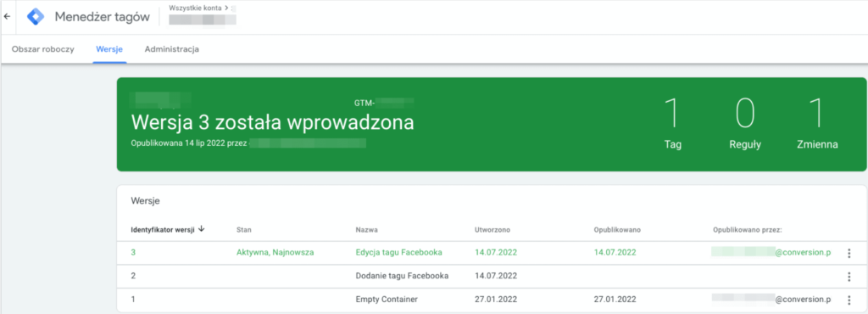This screenshot has height=314, width=868.
Task: Click Menedżer tagów title
Action: (102, 17)
